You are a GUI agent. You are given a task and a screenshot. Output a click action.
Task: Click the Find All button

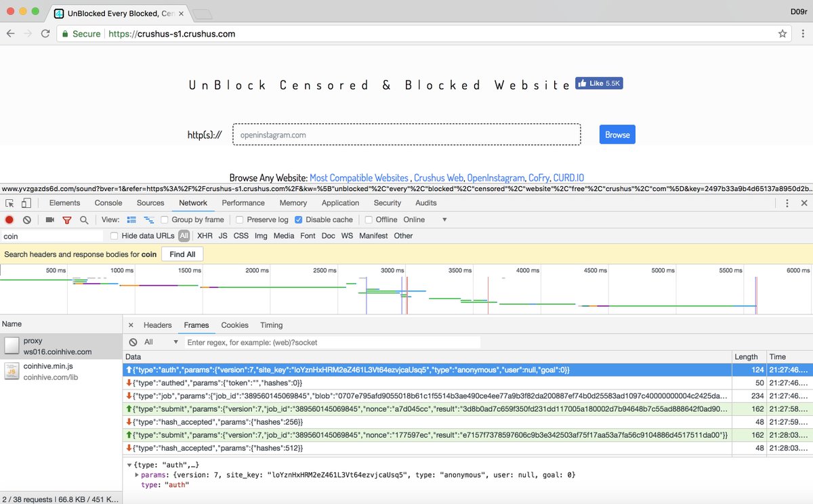[182, 254]
